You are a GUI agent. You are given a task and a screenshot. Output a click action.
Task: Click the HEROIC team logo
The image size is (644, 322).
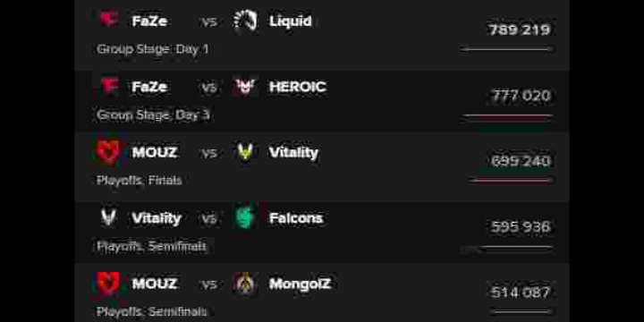click(x=245, y=86)
